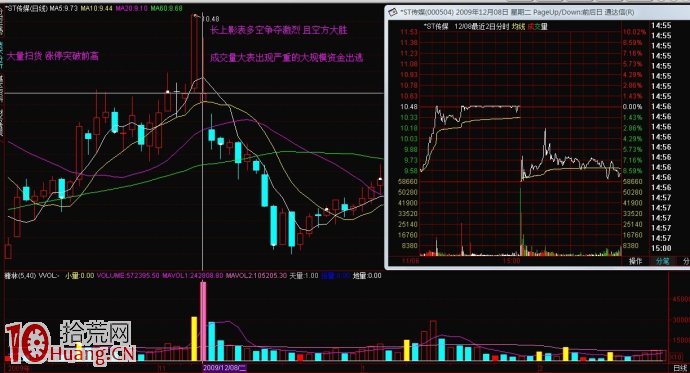
Task: Click the popup window title bar icon
Action: [x=393, y=12]
